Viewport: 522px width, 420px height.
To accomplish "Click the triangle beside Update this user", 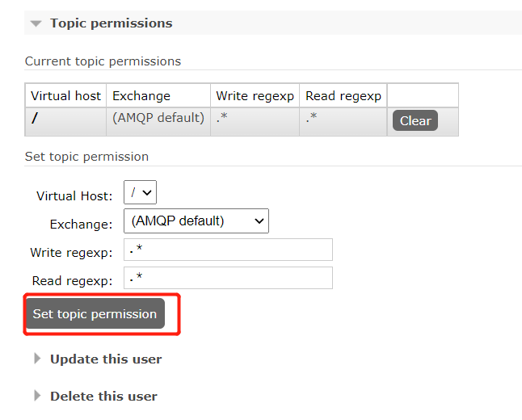I will coord(37,359).
